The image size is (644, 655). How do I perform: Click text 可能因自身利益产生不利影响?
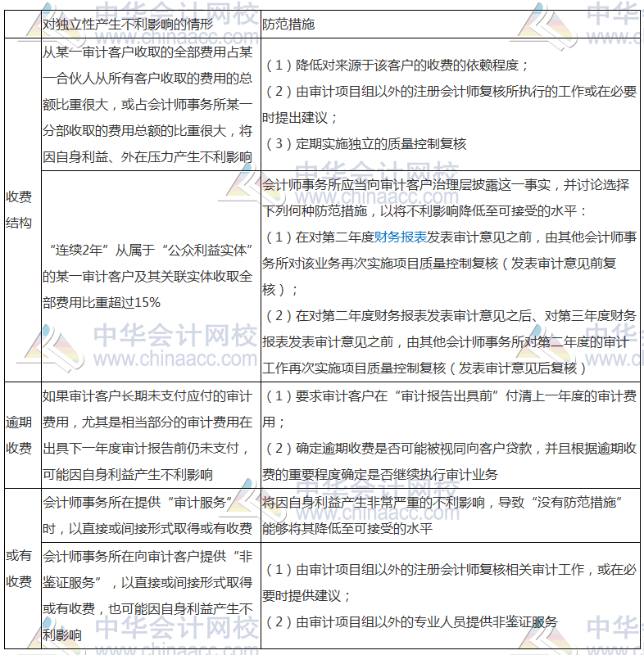128,475
